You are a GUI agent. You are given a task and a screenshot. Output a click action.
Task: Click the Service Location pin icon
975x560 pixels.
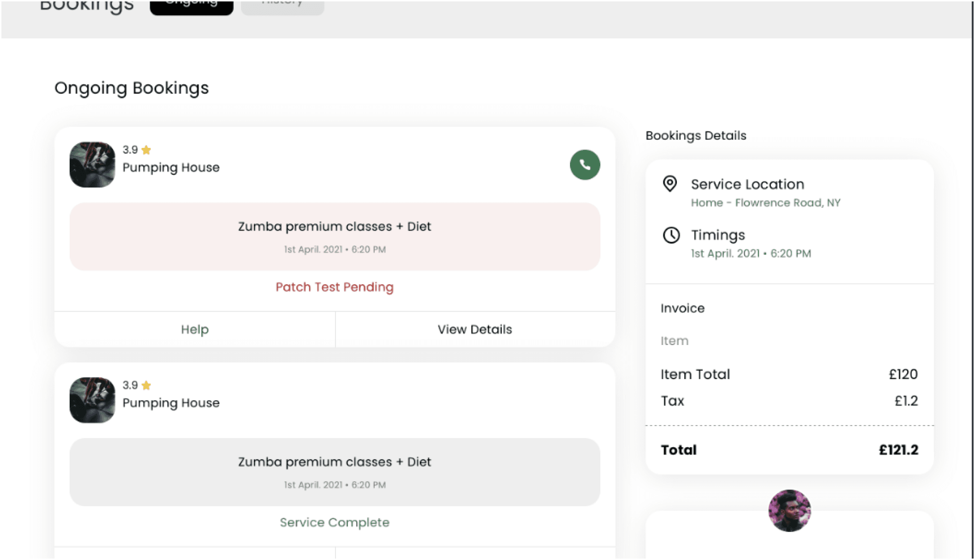point(669,184)
